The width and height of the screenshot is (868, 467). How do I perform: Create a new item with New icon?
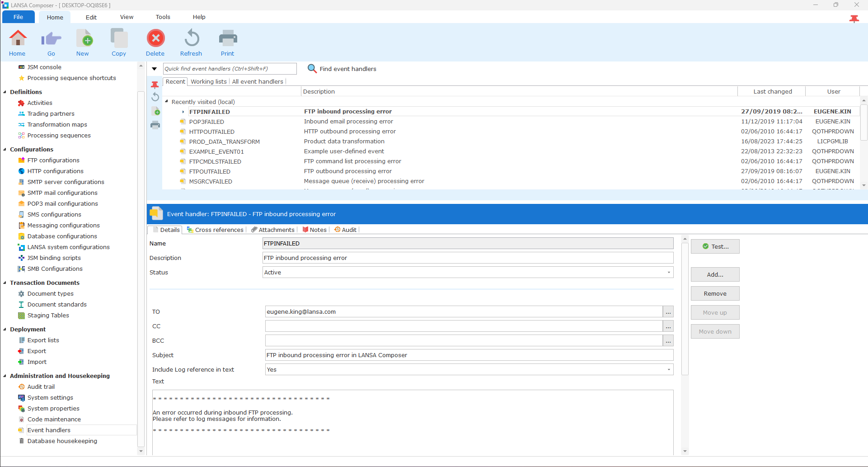click(84, 38)
